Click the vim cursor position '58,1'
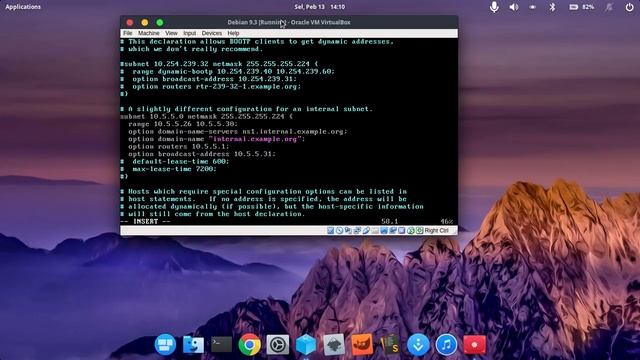This screenshot has width=640, height=360. click(389, 221)
